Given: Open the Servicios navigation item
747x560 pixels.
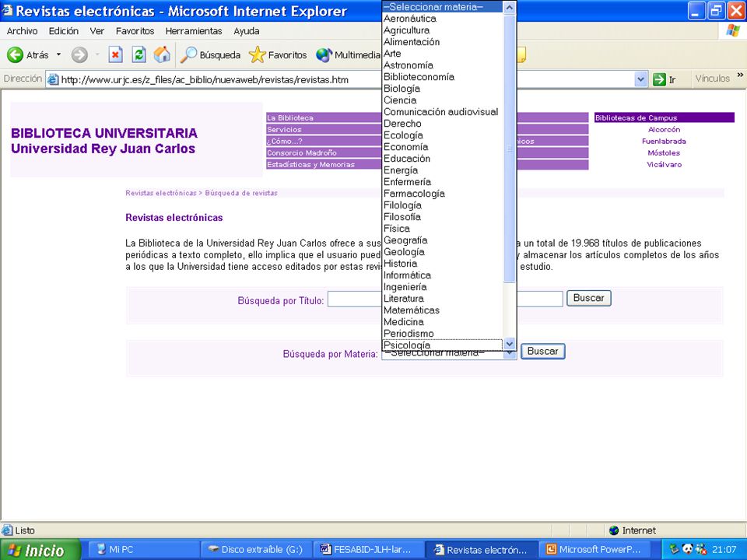Looking at the screenshot, I should 324,130.
